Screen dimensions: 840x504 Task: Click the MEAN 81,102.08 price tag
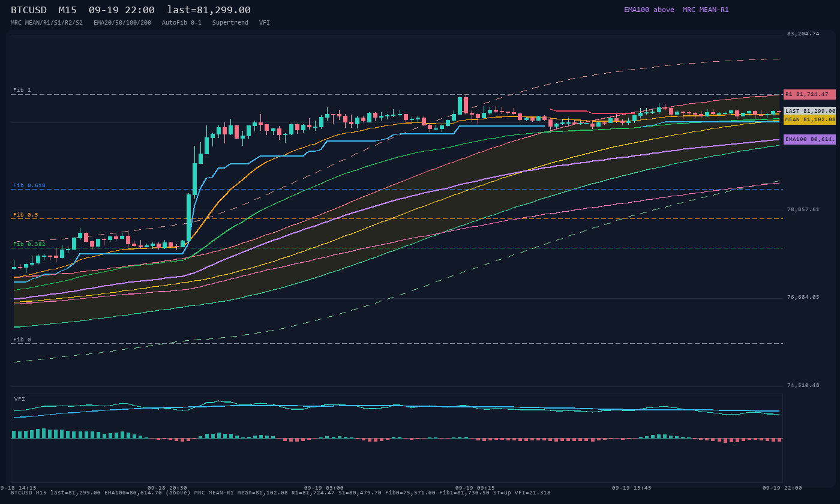point(809,119)
